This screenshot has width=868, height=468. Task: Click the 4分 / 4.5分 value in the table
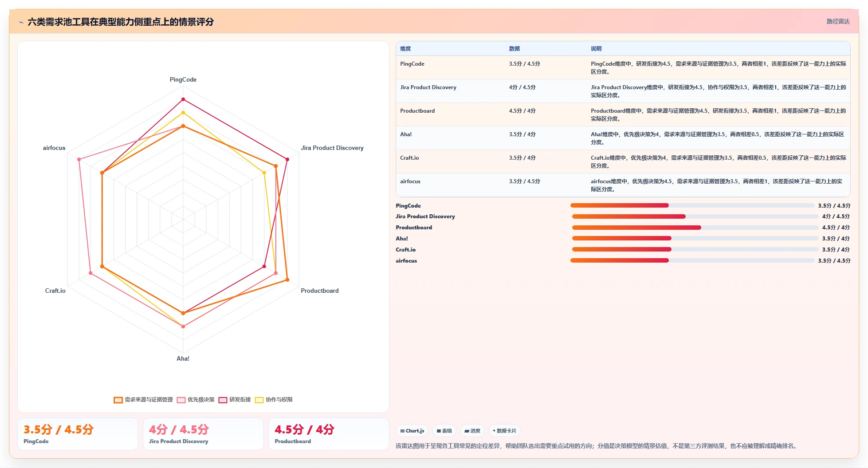click(522, 87)
